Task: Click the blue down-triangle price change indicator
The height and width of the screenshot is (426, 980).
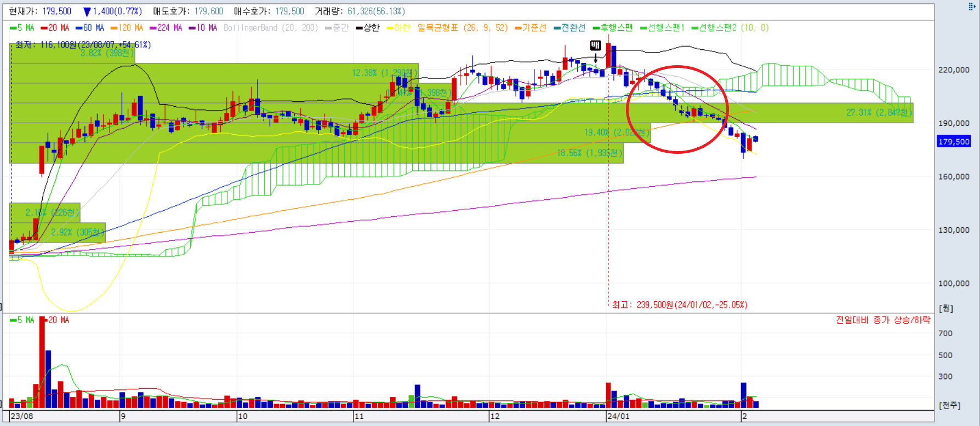Action: pos(87,11)
